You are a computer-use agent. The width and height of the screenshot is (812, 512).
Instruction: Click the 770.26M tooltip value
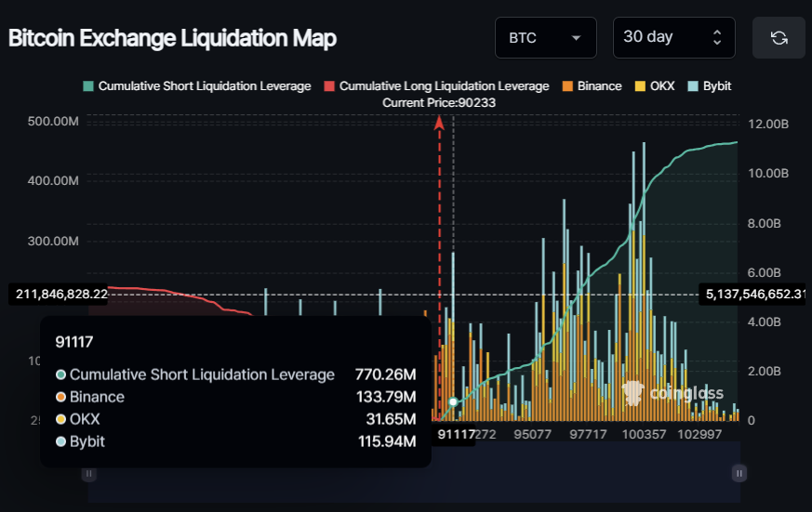point(385,374)
